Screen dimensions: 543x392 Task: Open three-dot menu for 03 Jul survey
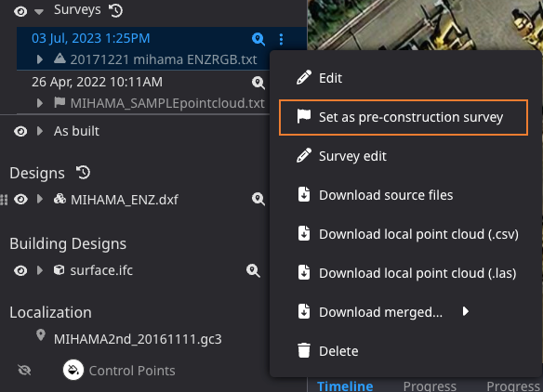pyautogui.click(x=281, y=39)
